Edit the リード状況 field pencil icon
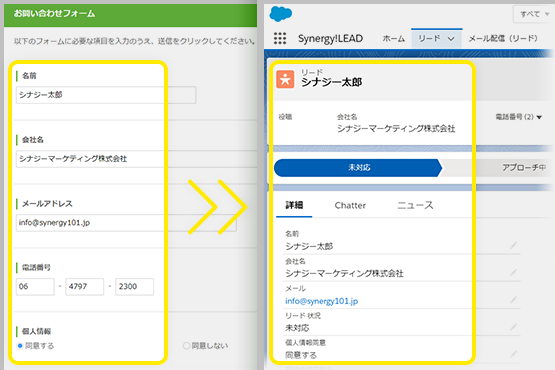Image resolution: width=555 pixels, height=370 pixels. click(514, 327)
